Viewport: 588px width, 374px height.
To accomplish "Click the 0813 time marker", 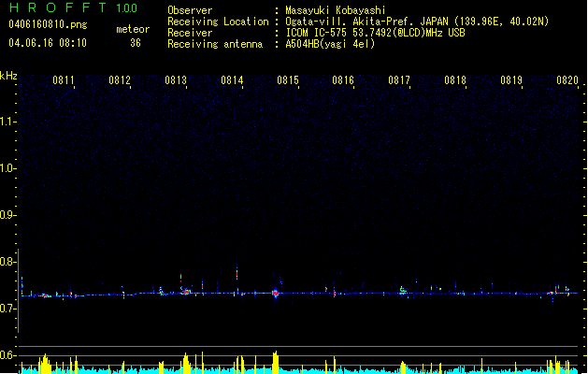I will click(x=176, y=80).
